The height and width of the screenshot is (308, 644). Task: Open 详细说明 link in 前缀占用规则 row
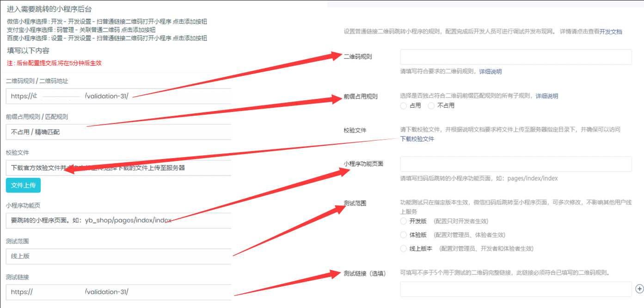[547, 96]
